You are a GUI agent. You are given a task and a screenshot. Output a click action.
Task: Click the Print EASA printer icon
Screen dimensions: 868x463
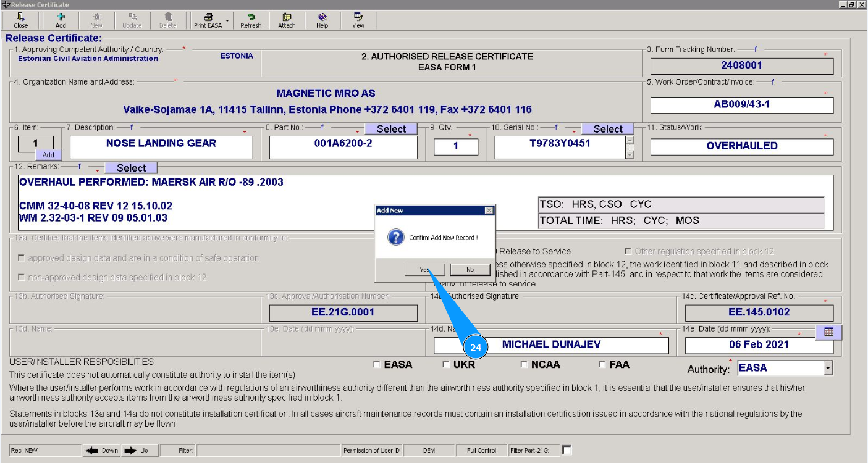pyautogui.click(x=208, y=17)
